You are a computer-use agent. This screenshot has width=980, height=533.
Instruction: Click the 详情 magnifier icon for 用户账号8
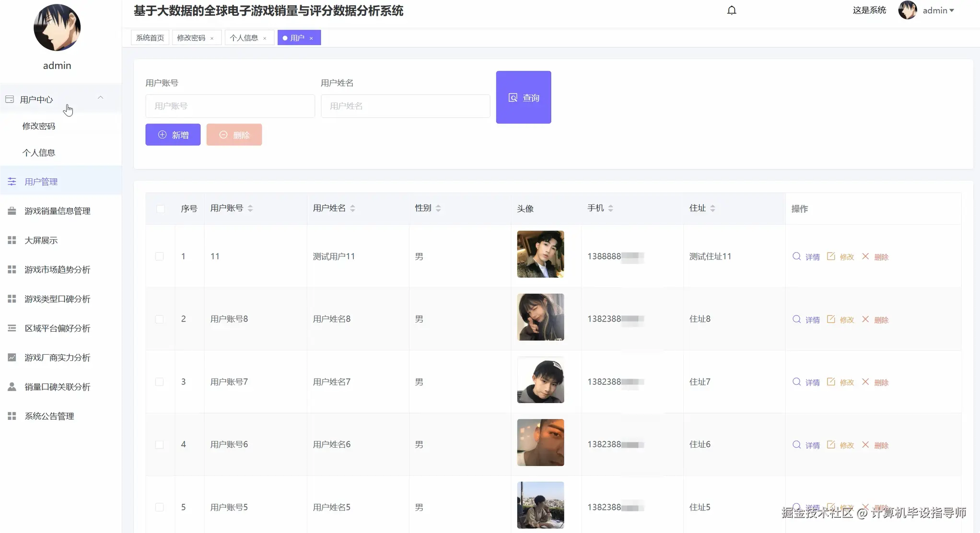tap(796, 319)
